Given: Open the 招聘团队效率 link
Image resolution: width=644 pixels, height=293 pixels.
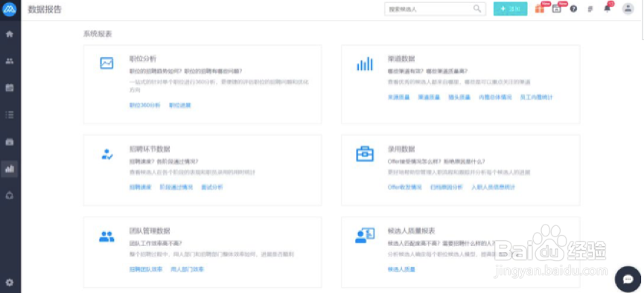Looking at the screenshot, I should tap(146, 270).
